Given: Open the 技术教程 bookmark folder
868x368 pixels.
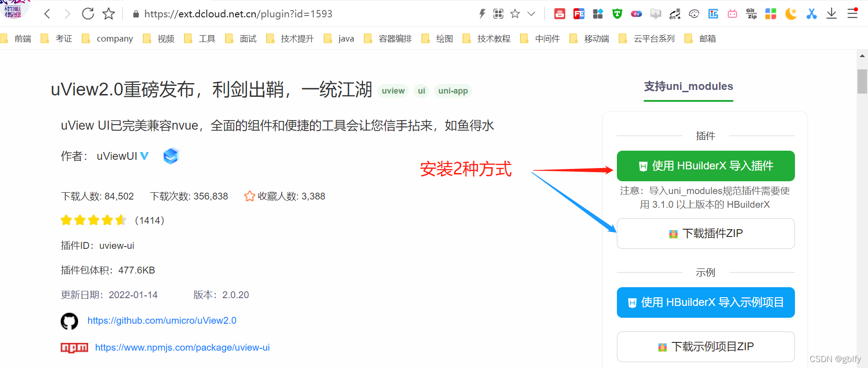Looking at the screenshot, I should (487, 39).
